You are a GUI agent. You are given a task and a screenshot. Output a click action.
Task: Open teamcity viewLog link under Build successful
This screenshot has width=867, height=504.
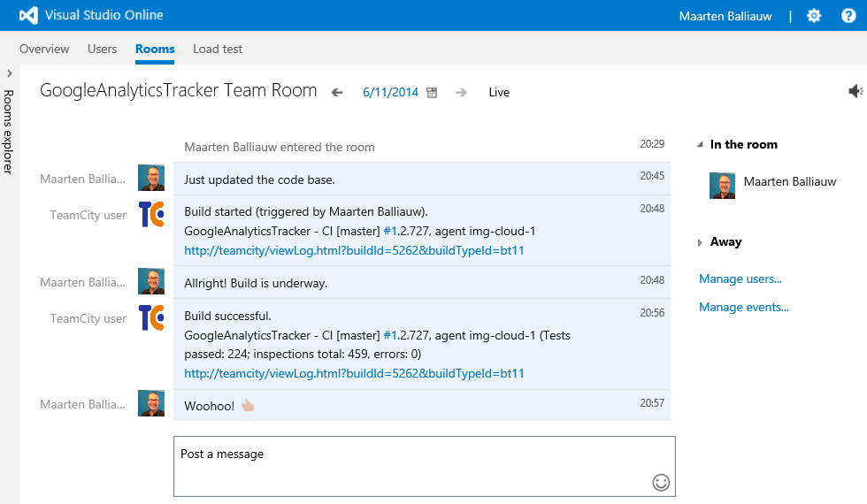tap(354, 373)
